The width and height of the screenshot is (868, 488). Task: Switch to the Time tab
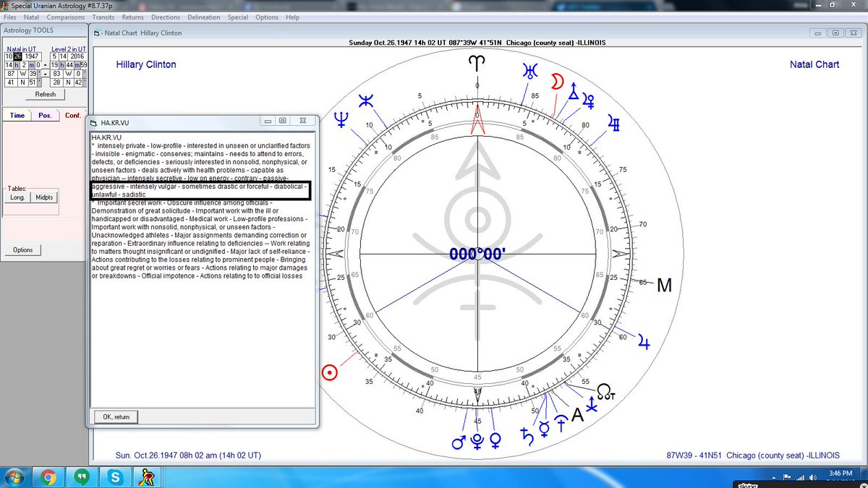[x=17, y=116]
